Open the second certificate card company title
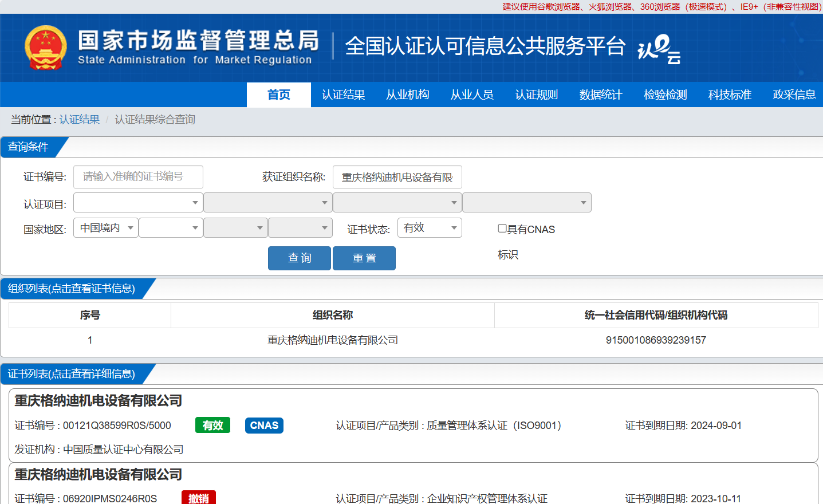 (98, 475)
